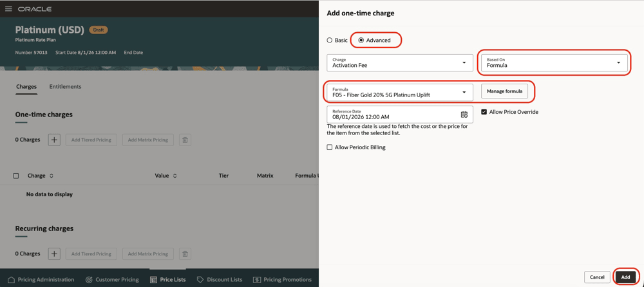
Task: Open the hamburger navigation menu
Action: tap(8, 9)
